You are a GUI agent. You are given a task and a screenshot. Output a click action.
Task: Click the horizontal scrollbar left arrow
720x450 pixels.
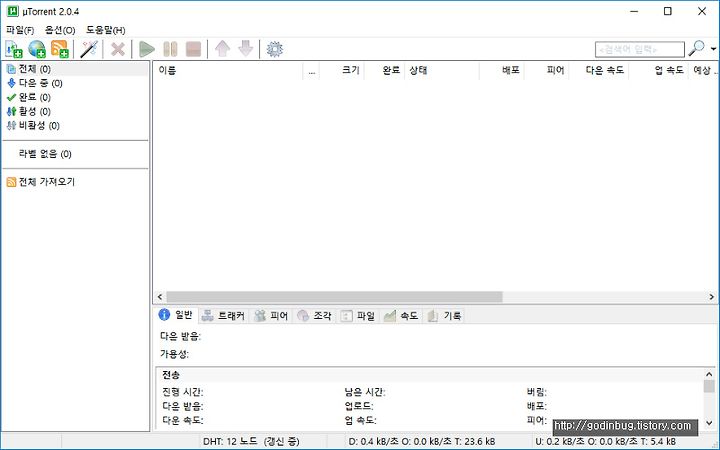pyautogui.click(x=160, y=297)
